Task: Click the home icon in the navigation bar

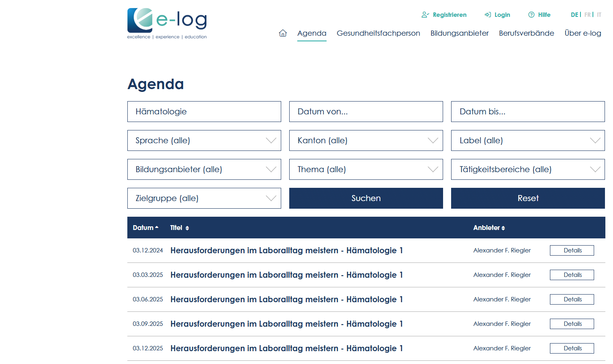Action: (x=283, y=33)
